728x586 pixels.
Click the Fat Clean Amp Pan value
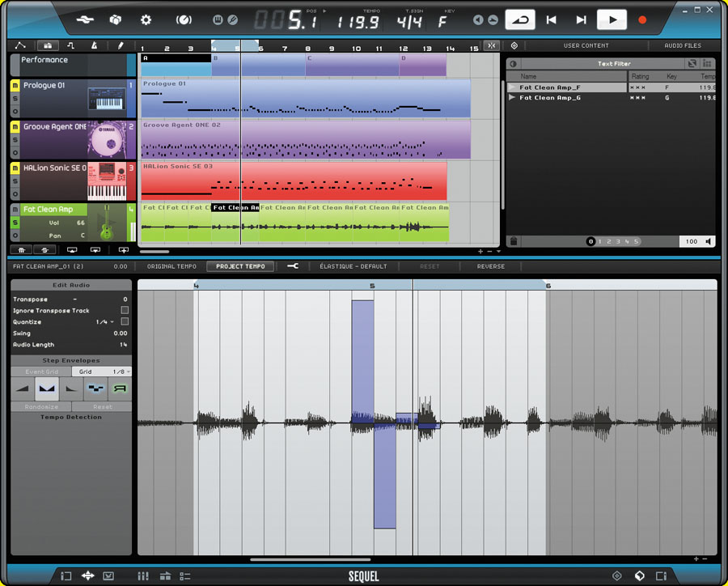click(x=83, y=236)
